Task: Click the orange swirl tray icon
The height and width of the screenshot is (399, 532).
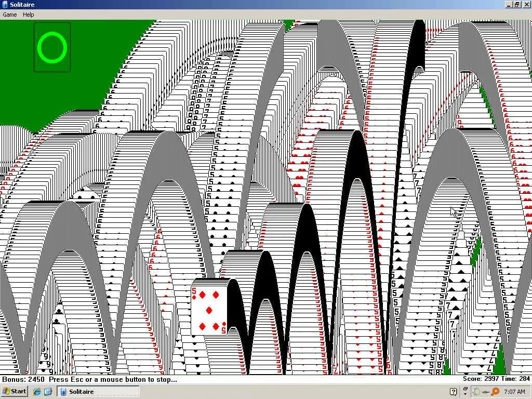Action: tap(495, 392)
